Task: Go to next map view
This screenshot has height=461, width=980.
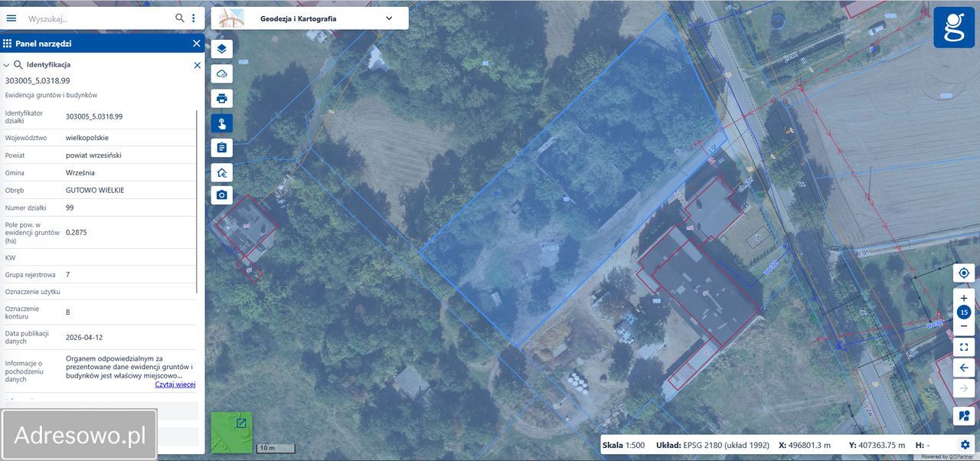Action: (x=964, y=388)
